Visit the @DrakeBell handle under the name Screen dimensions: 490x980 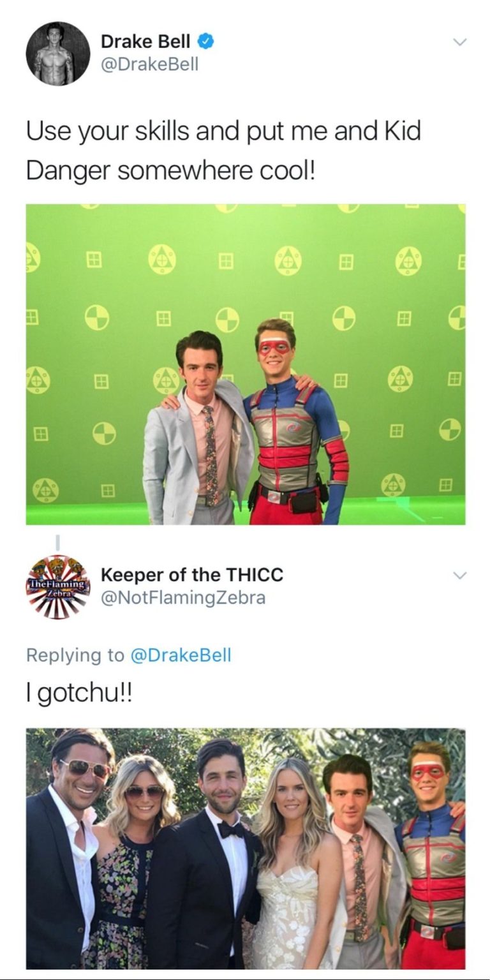tap(150, 64)
